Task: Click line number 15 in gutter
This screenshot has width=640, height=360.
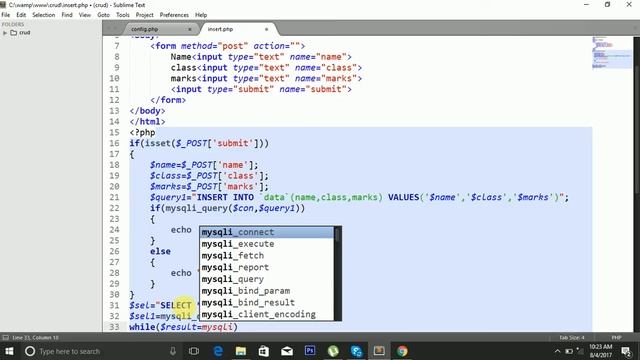Action: pos(114,132)
